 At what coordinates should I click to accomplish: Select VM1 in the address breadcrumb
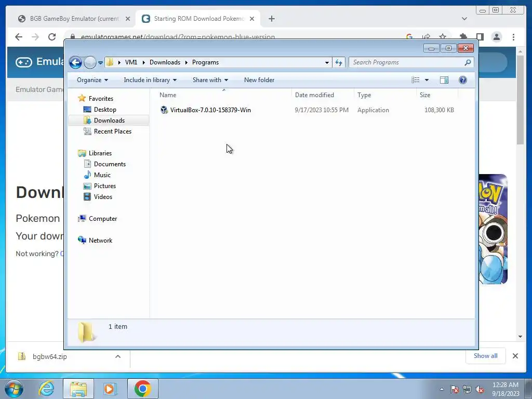[131, 62]
